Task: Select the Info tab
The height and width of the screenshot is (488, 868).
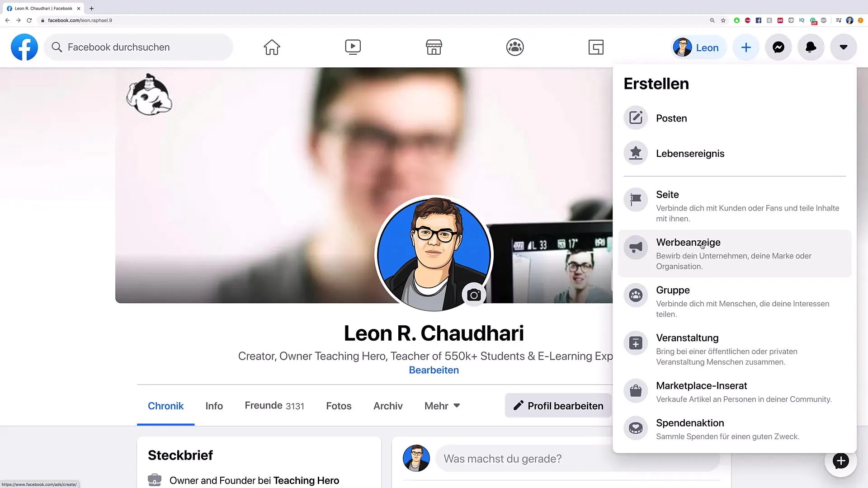Action: [214, 405]
